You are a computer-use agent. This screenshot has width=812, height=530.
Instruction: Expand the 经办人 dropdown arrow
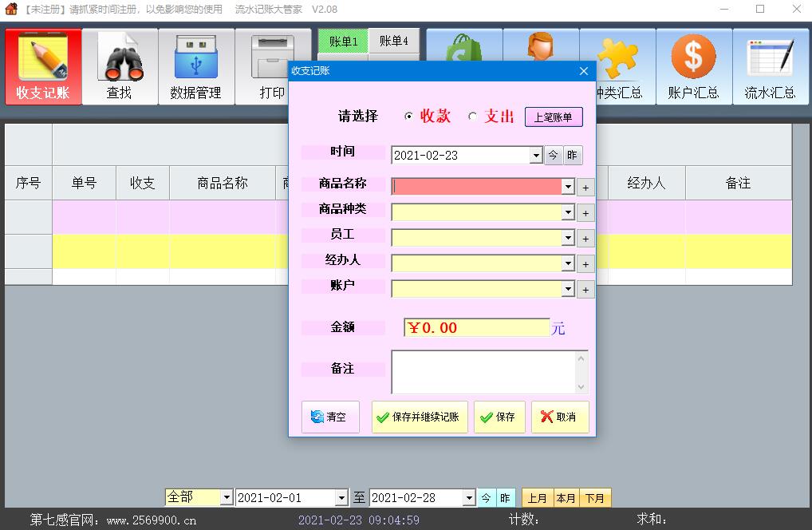pyautogui.click(x=568, y=263)
